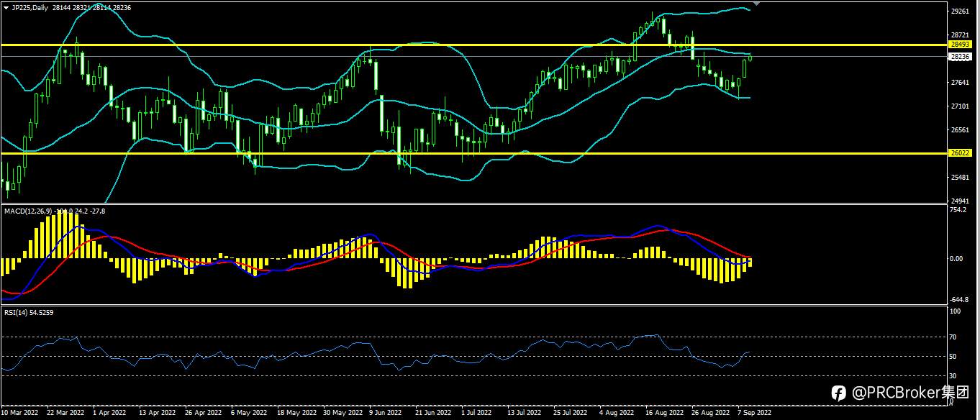
Task: Click the gray chart shift triangle marker
Action: (755, 4)
